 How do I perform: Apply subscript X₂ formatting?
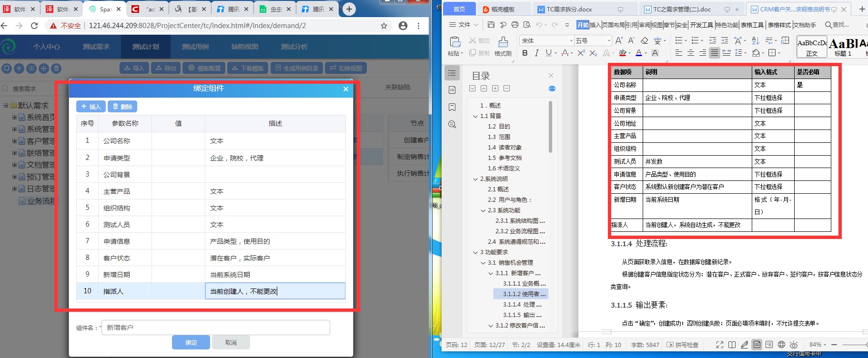(x=593, y=53)
